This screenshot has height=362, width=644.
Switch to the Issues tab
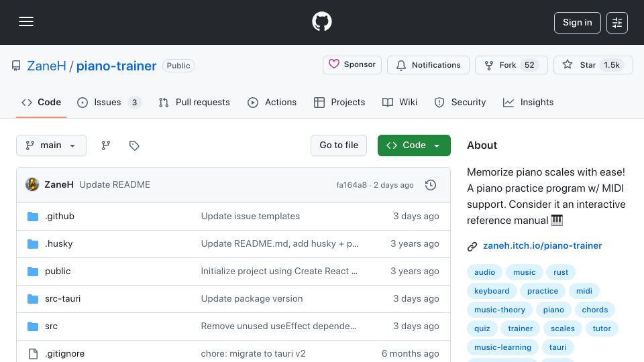(x=109, y=102)
